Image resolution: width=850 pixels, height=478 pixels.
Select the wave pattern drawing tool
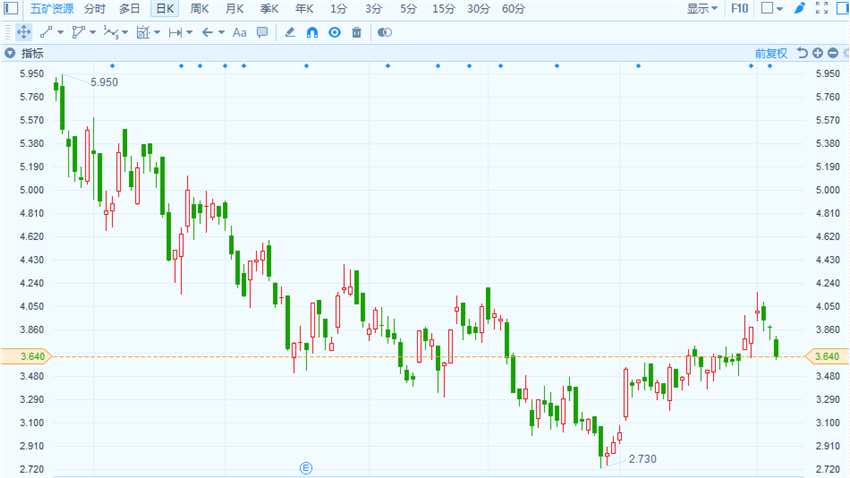coord(111,33)
